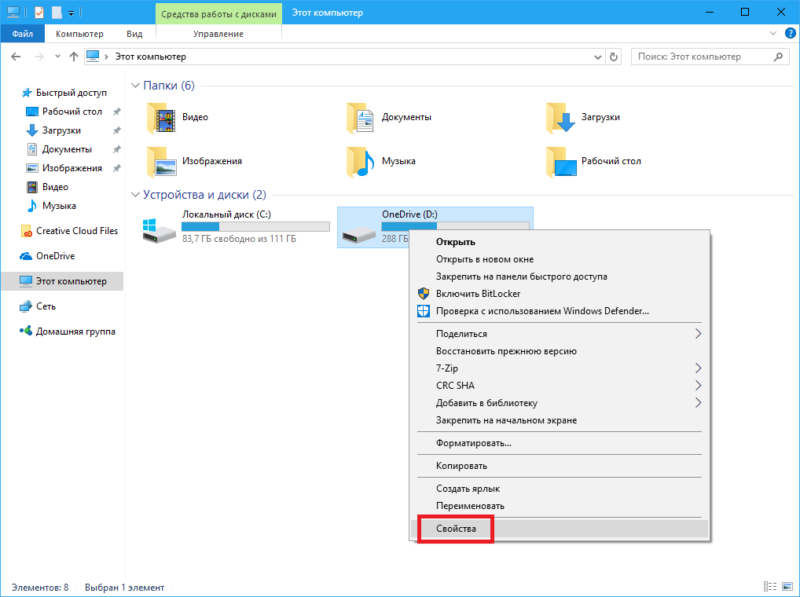Open Загрузки in the sidebar
The height and width of the screenshot is (597, 800).
pos(53,130)
